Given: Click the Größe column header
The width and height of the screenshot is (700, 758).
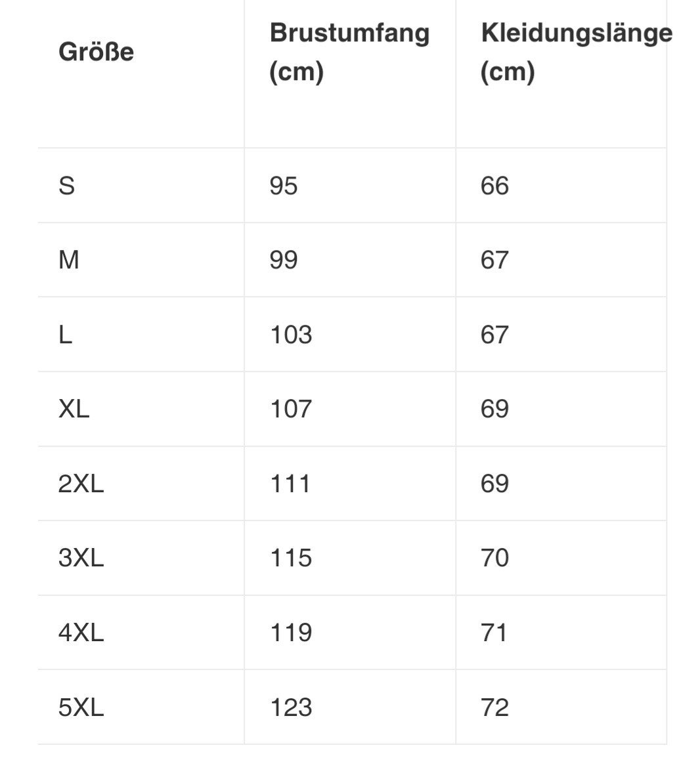Looking at the screenshot, I should click(96, 52).
